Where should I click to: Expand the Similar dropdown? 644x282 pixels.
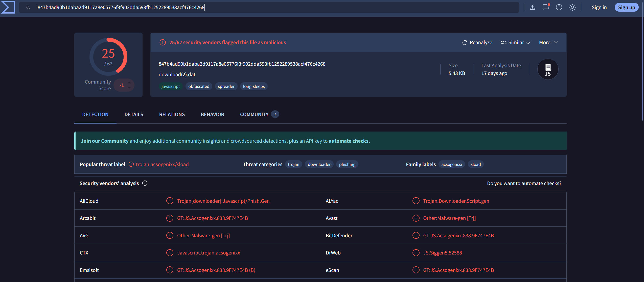tap(515, 42)
